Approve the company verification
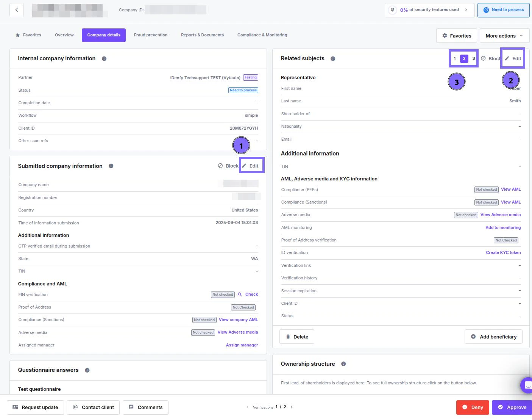The image size is (532, 420). [512, 407]
